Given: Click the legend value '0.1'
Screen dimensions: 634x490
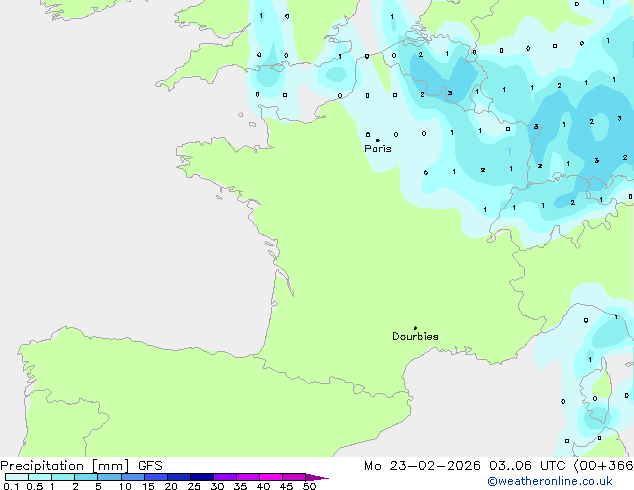Looking at the screenshot, I should (11, 486).
